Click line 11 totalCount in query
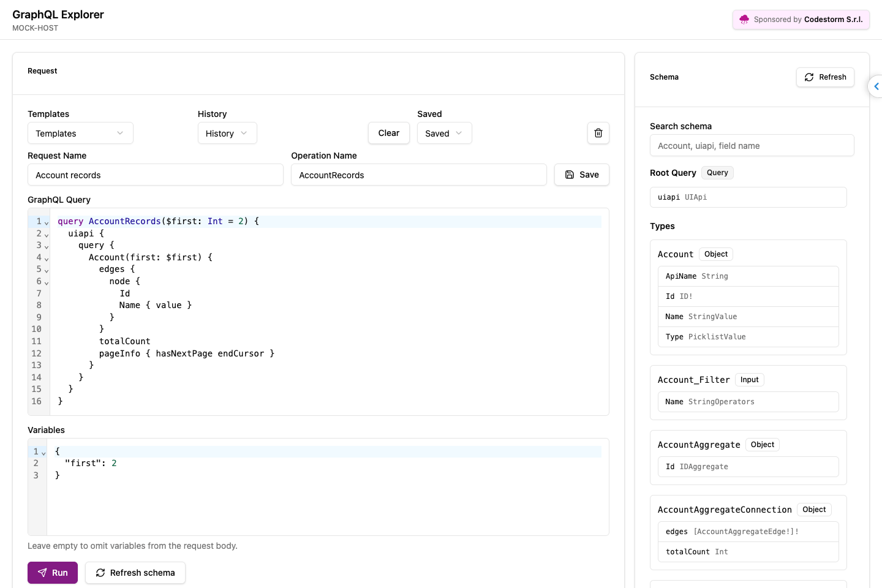 pos(125,341)
